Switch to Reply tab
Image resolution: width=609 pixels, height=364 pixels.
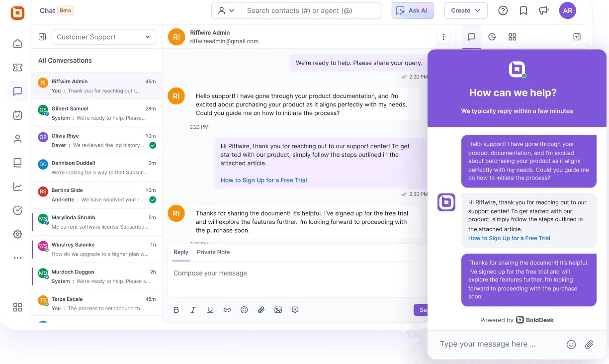181,252
